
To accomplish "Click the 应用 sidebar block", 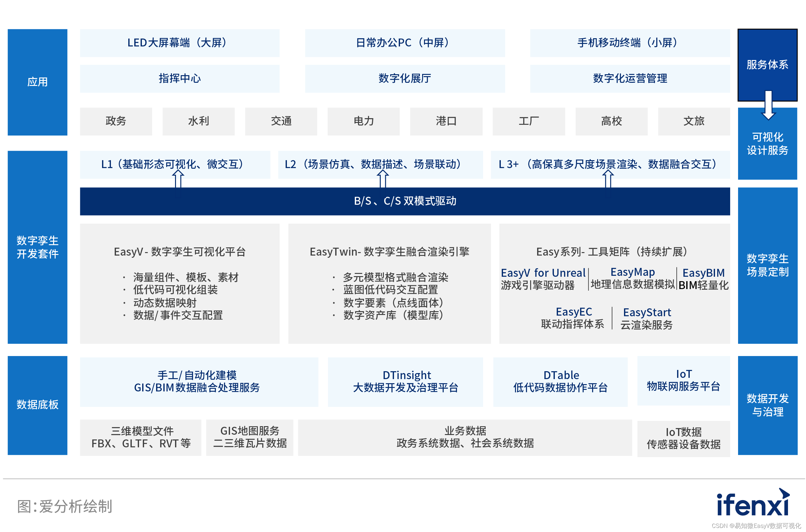I will pos(37,82).
